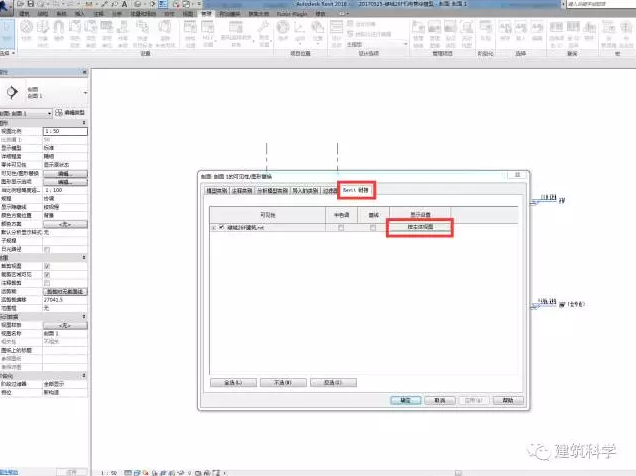Click Save in quick access toolbar
Image resolution: width=636 pixels, height=476 pixels.
coord(30,4)
